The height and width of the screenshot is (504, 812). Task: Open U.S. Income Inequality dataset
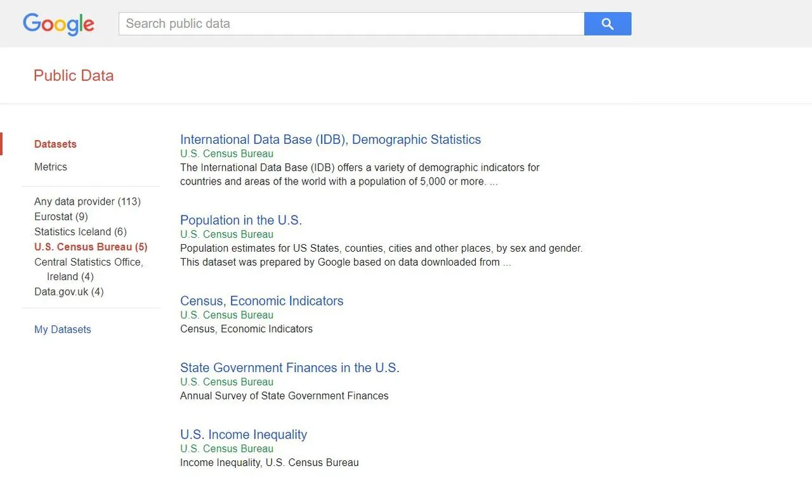click(x=244, y=434)
